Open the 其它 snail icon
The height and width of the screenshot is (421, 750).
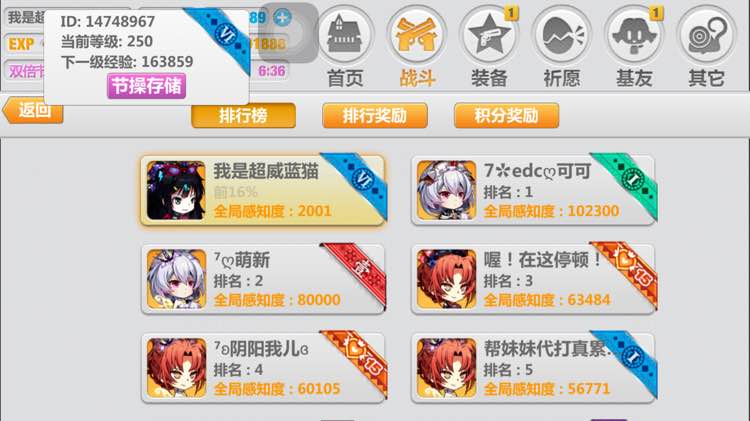tap(706, 35)
